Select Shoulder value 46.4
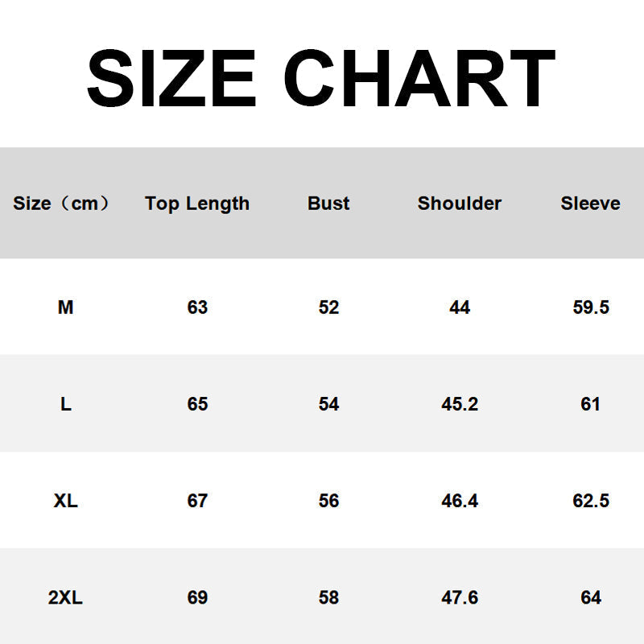The image size is (644, 644). 460,501
